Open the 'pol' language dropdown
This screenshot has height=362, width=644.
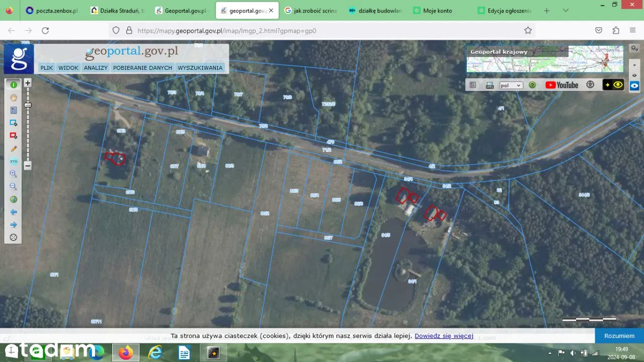tap(511, 85)
